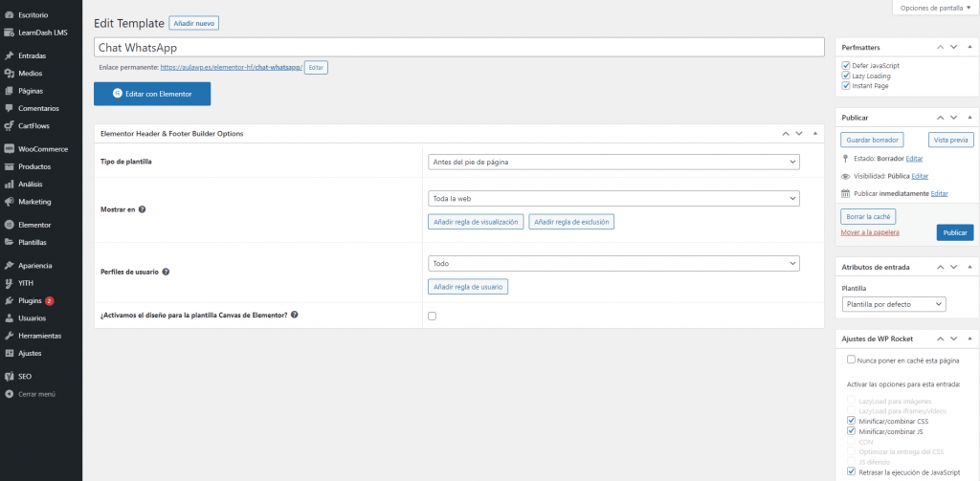The image size is (980, 481).
Task: Click the LearnDash LMS sidebar icon
Action: (9, 33)
